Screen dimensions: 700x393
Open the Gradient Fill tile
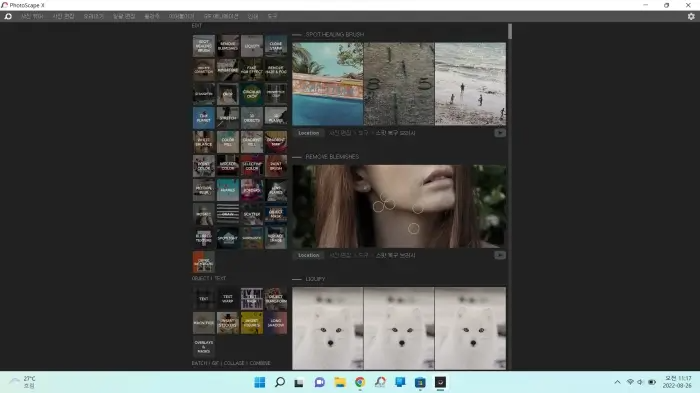[252, 142]
